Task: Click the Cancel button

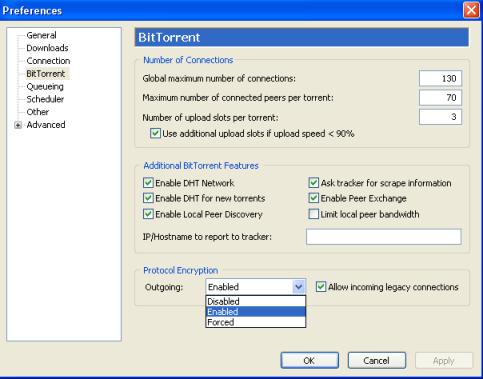Action: [377, 360]
